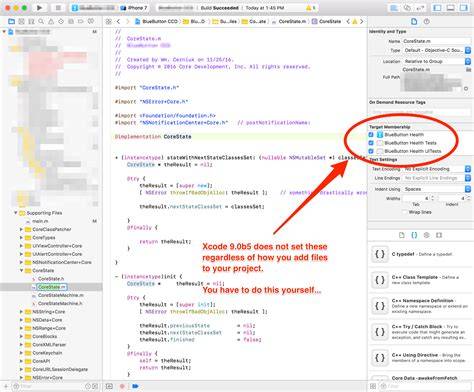The width and height of the screenshot is (474, 392).
Task: Open the Debug navigator
Action: point(71,21)
